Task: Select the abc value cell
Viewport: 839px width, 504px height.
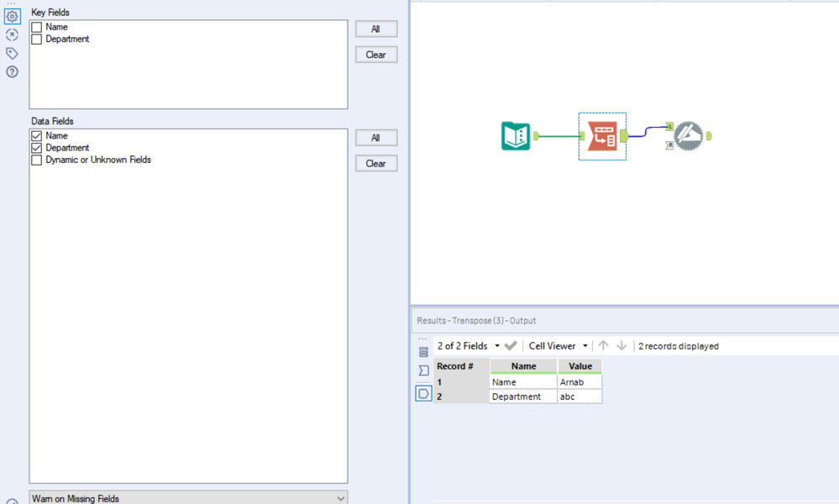Action: pos(580,396)
